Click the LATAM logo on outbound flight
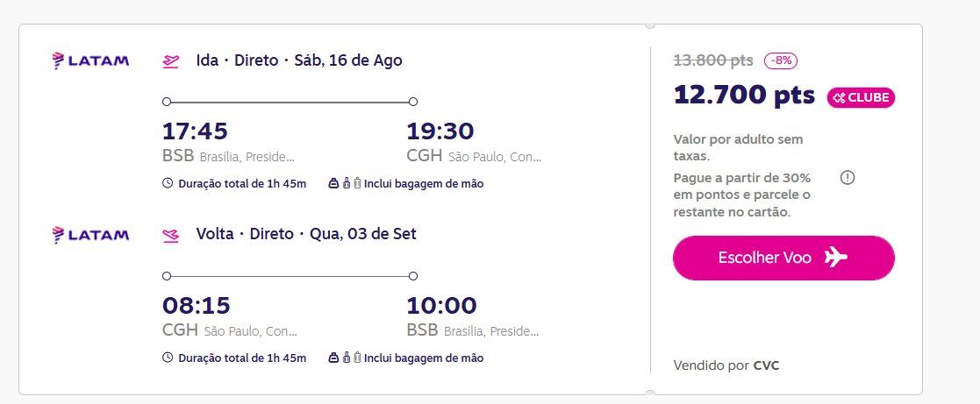Image resolution: width=980 pixels, height=404 pixels. point(90,60)
